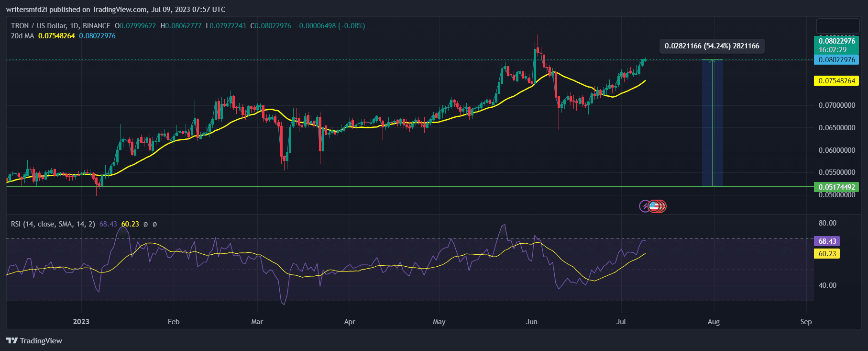Image resolution: width=868 pixels, height=351 pixels.
Task: Click the yellow 0.07548264 price axis label
Action: point(836,81)
